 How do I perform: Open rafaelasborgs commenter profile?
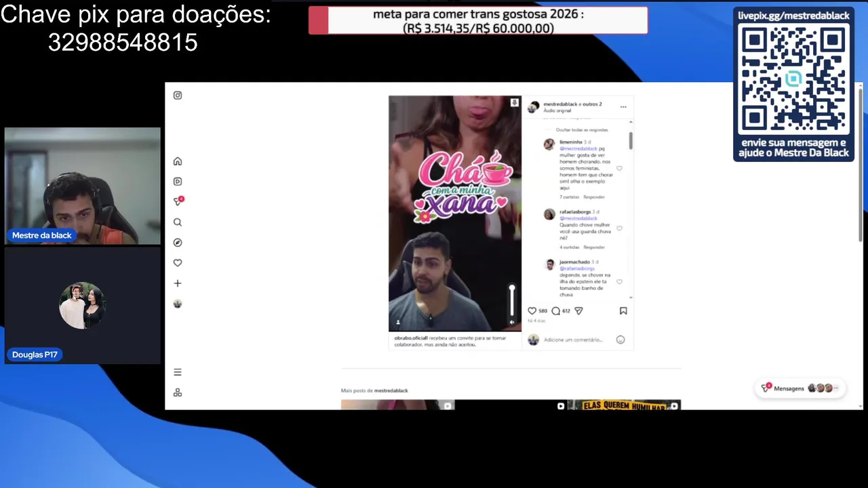[x=575, y=212]
